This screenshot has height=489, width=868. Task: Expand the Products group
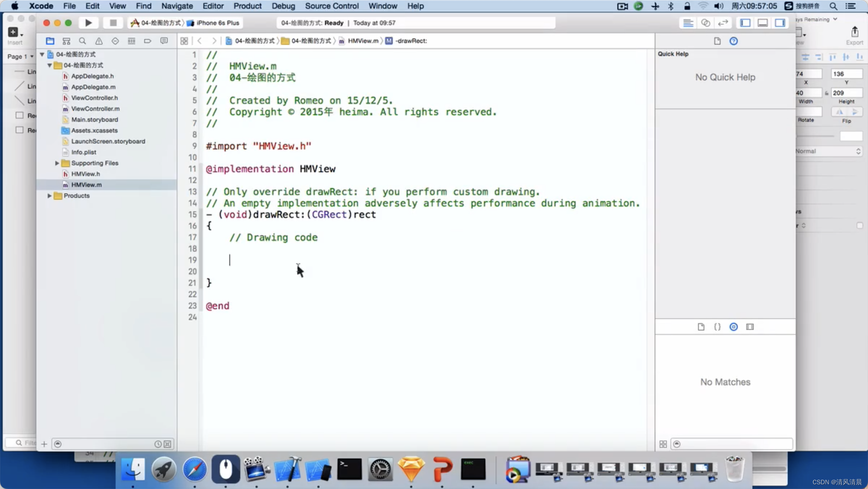pos(50,196)
